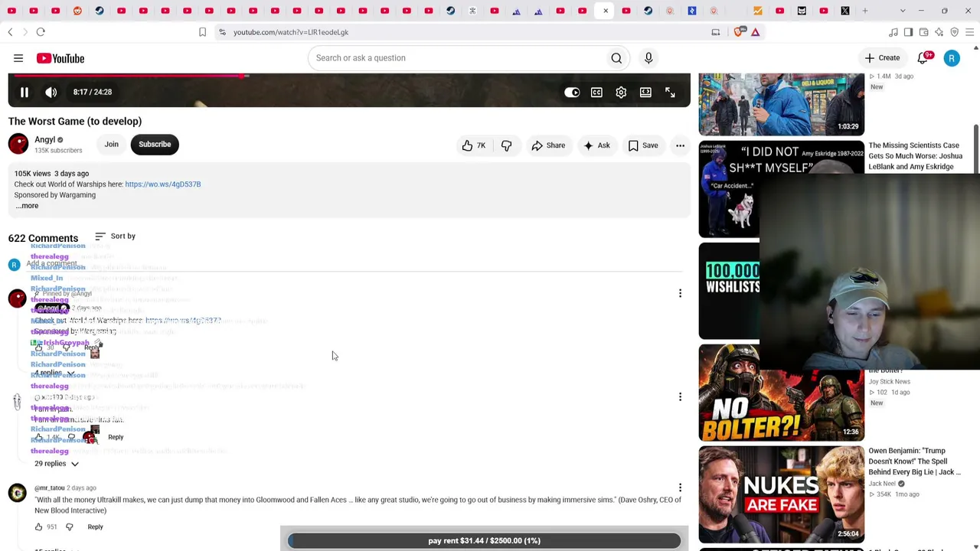Open the pinned comment's action menu
This screenshot has height=551, width=980.
(680, 293)
